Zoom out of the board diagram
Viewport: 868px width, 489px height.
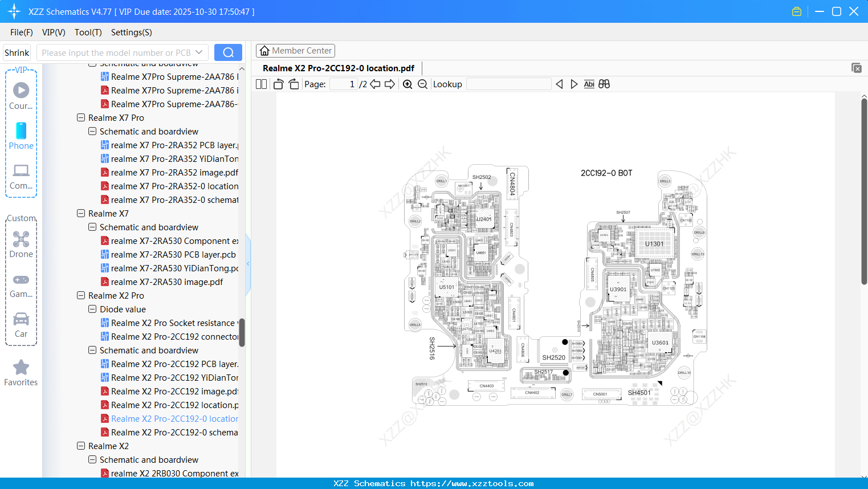422,84
